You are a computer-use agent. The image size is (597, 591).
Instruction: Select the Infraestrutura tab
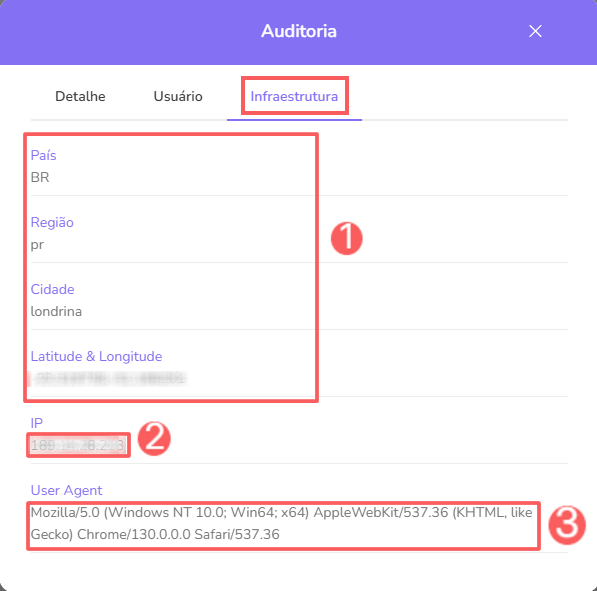click(x=294, y=96)
